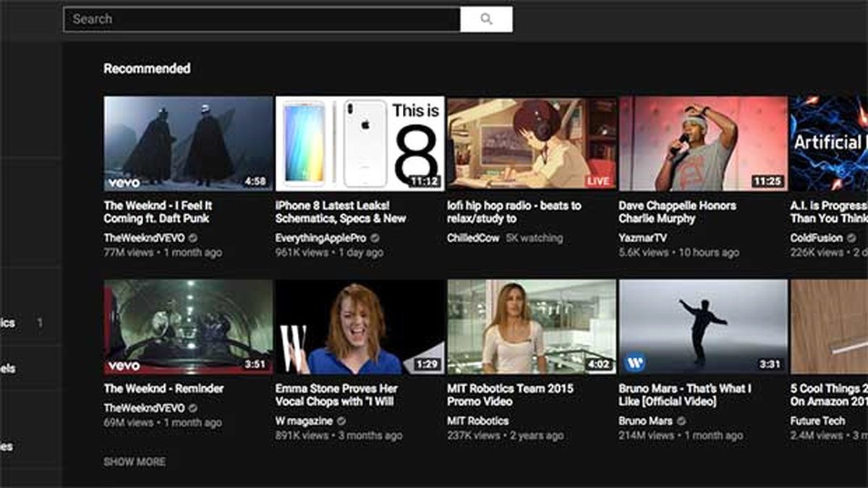Click title 'The Weeknd - Reminder'
The height and width of the screenshot is (488, 868).
click(164, 388)
